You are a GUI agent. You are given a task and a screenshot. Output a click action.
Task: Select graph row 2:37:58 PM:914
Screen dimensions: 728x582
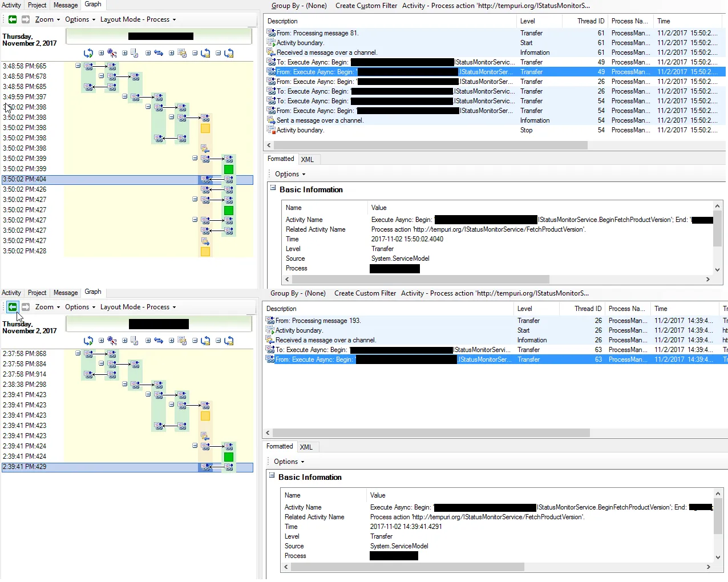tap(127, 374)
